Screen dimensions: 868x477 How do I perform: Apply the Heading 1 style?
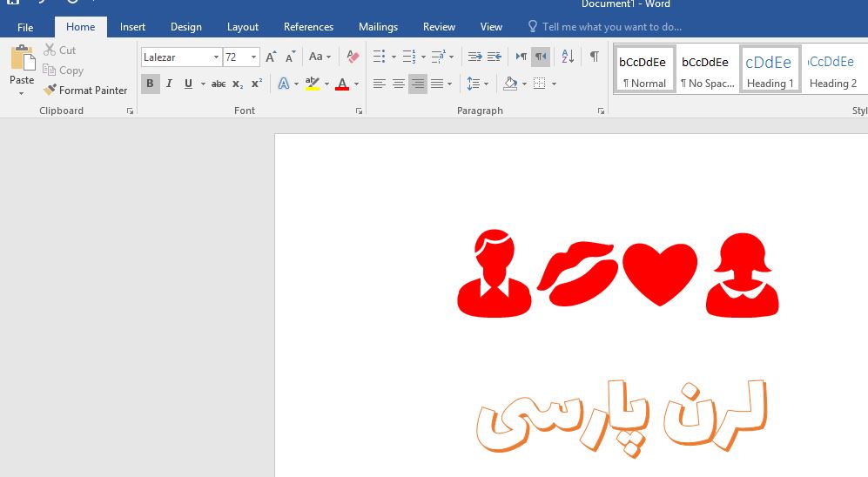tap(770, 69)
